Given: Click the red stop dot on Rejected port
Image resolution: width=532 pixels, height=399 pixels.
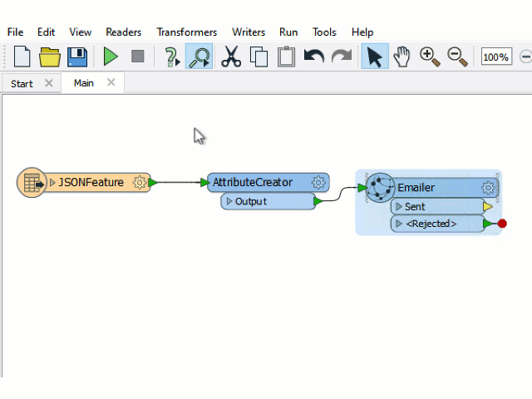Looking at the screenshot, I should coord(502,224).
